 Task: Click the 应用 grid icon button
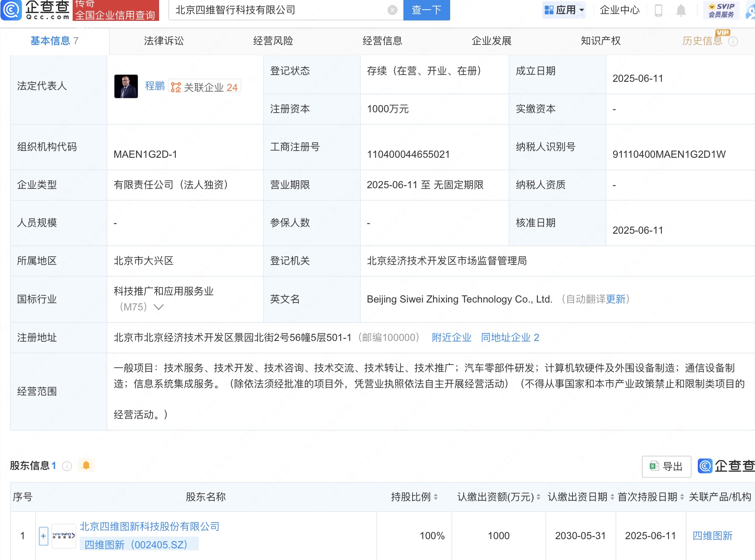pyautogui.click(x=564, y=10)
